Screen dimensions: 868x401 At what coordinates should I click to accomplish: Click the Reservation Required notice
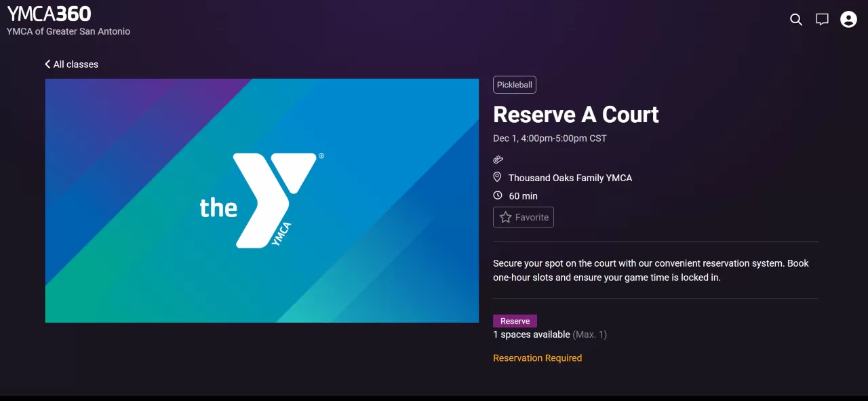point(537,358)
